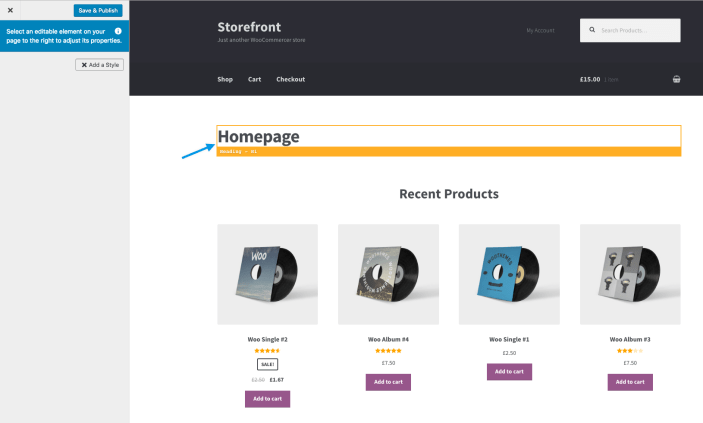Add Woo Album #3 to cart

[630, 382]
